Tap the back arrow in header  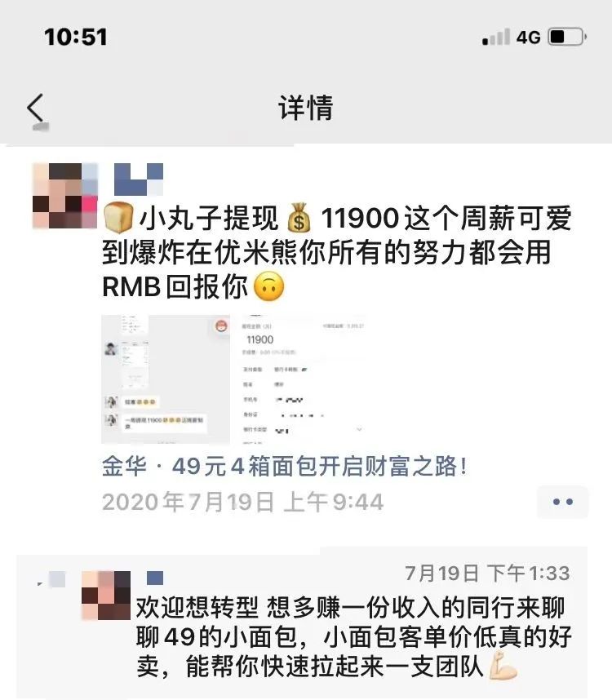36,108
